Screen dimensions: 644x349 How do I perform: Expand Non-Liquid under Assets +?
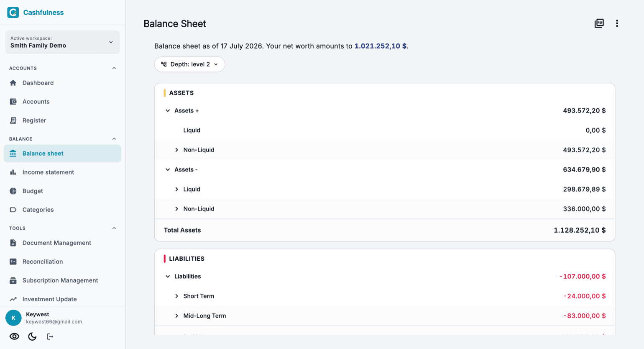coord(177,150)
